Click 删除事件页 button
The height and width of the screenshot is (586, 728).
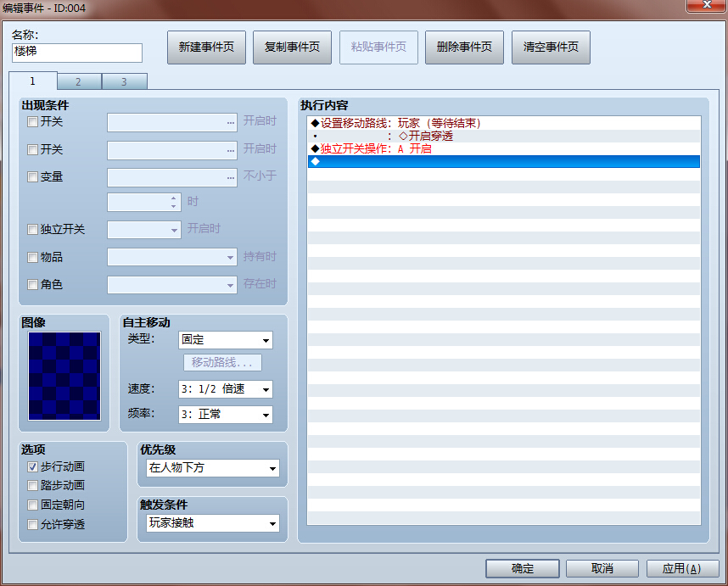point(464,47)
